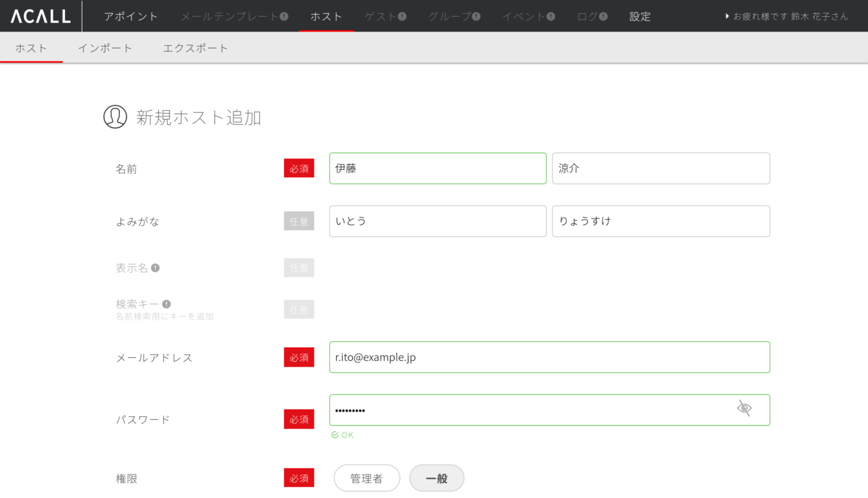Image resolution: width=868 pixels, height=498 pixels.
Task: Click the reading field containing いとう
Action: pyautogui.click(x=438, y=221)
